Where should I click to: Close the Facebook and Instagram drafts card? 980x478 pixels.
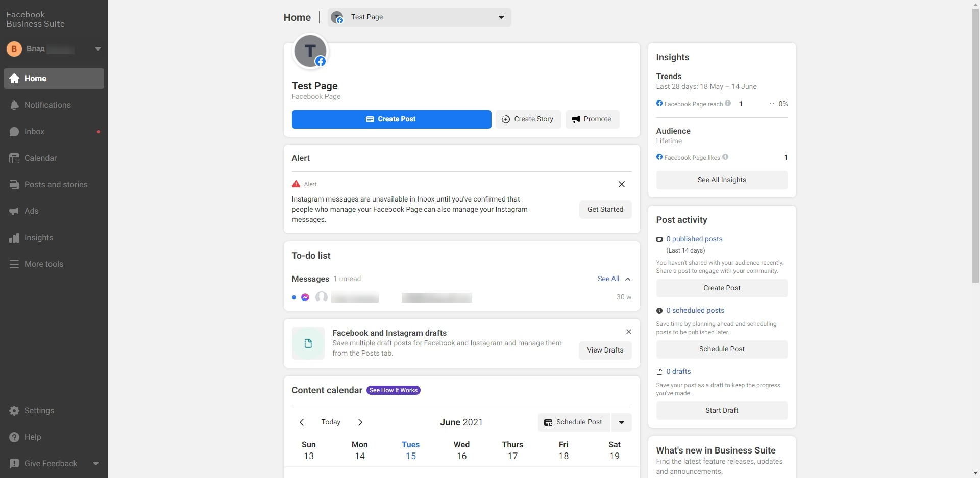click(629, 332)
